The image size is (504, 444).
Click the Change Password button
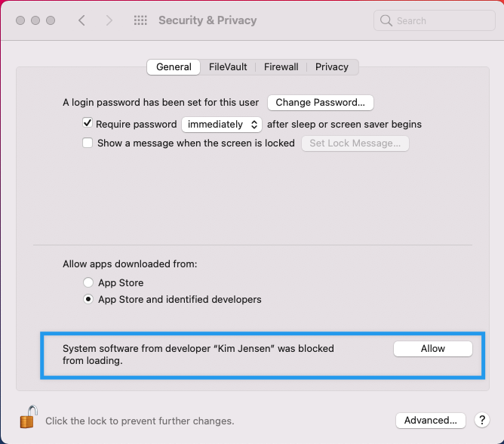pos(320,103)
